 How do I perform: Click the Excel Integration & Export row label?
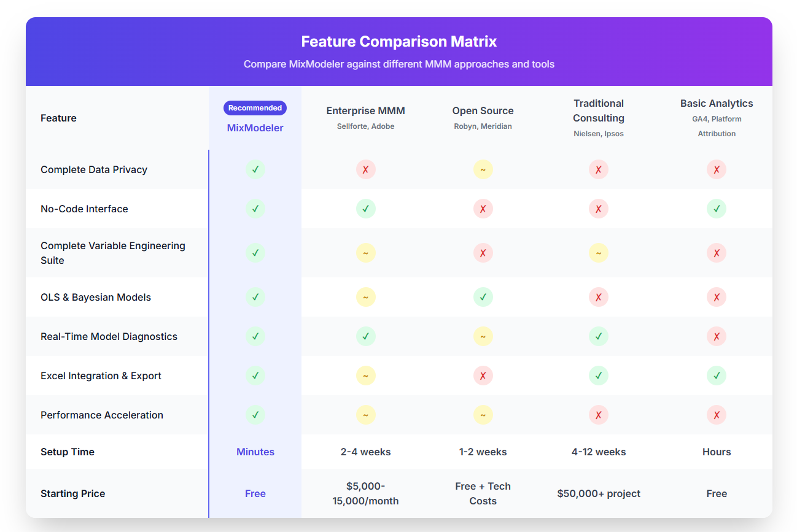(101, 376)
